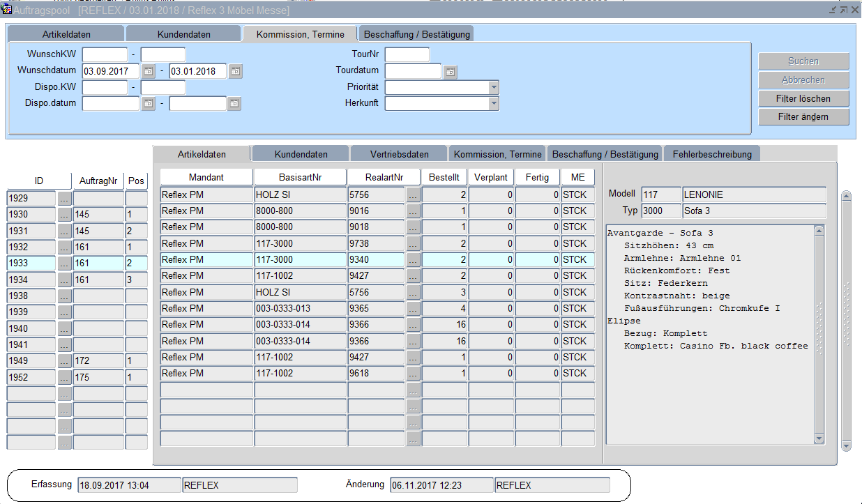
Task: Open the Fehlerbeschreibung tab
Action: pos(711,154)
